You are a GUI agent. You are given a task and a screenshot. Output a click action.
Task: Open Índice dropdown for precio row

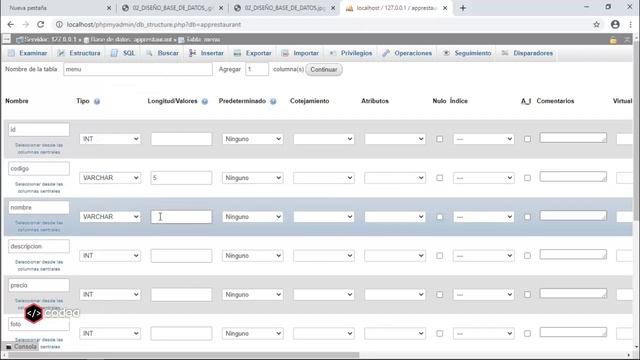click(484, 294)
